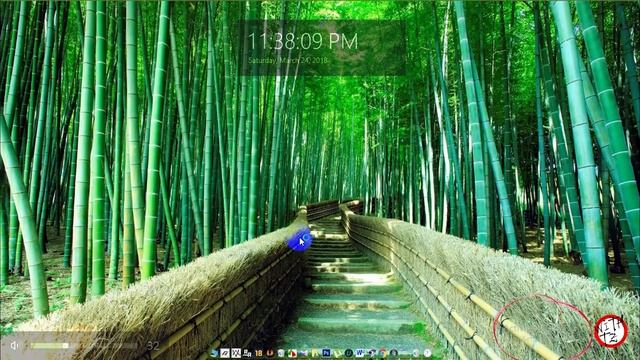Viewport: 640px width, 360px height.
Task: Click the 11:38:09 PM clock widget
Action: click(x=303, y=41)
